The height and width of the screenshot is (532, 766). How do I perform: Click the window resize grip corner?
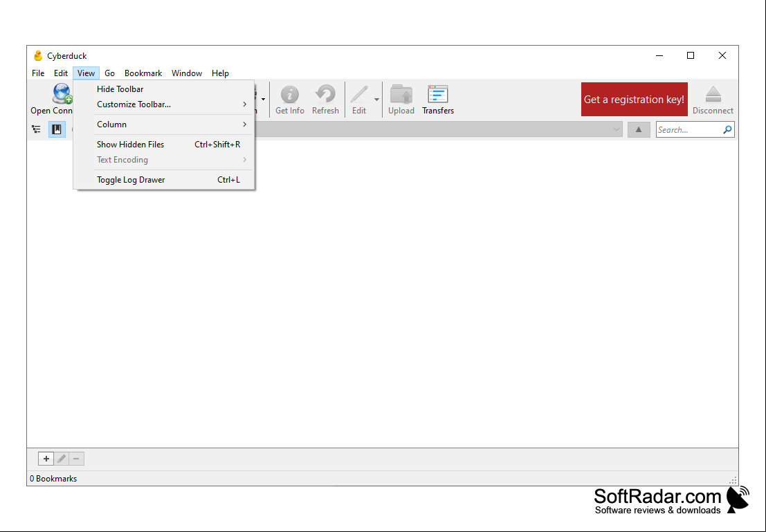(x=733, y=480)
